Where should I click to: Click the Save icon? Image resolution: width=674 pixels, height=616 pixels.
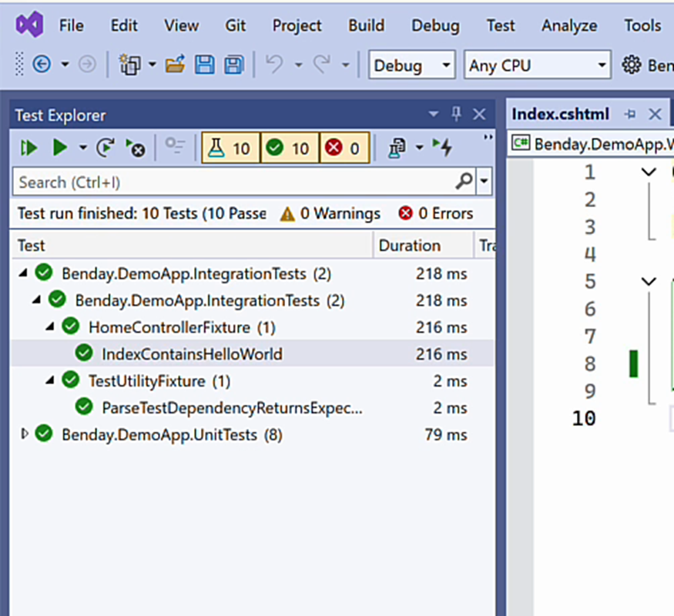pyautogui.click(x=205, y=65)
